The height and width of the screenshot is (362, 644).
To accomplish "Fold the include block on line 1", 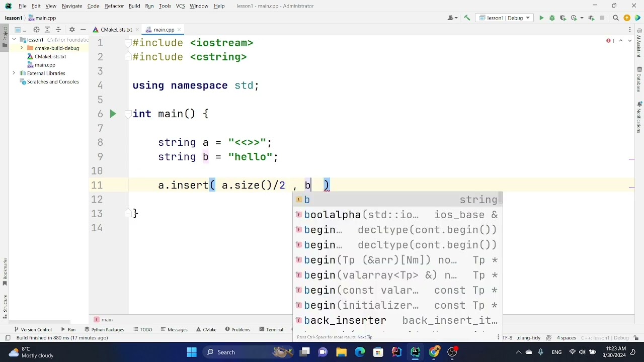I will point(129,43).
